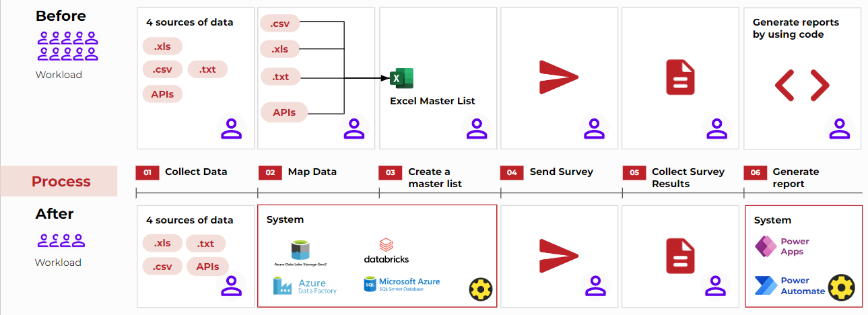Click the Microsoft Azure SQL Server icon

(x=369, y=283)
